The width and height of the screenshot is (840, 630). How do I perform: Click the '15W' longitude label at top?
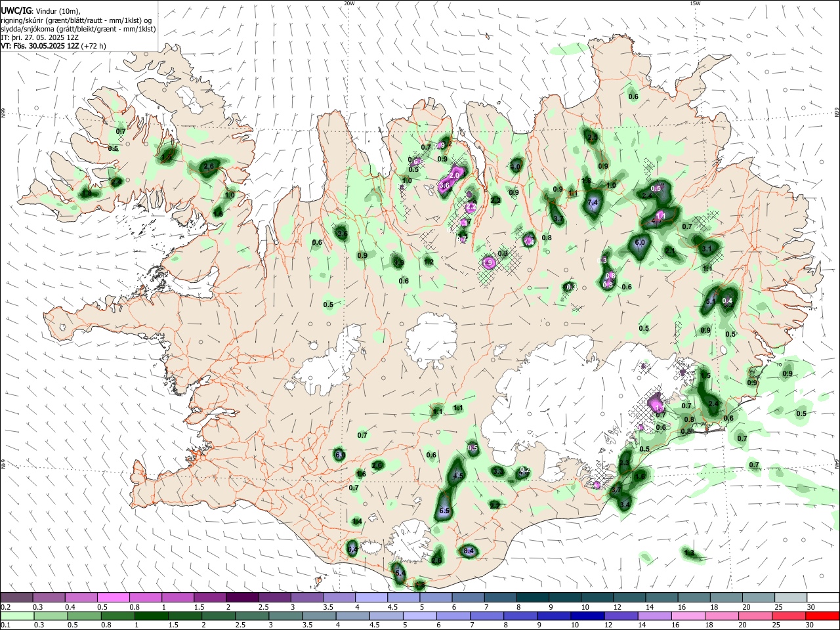695,3
